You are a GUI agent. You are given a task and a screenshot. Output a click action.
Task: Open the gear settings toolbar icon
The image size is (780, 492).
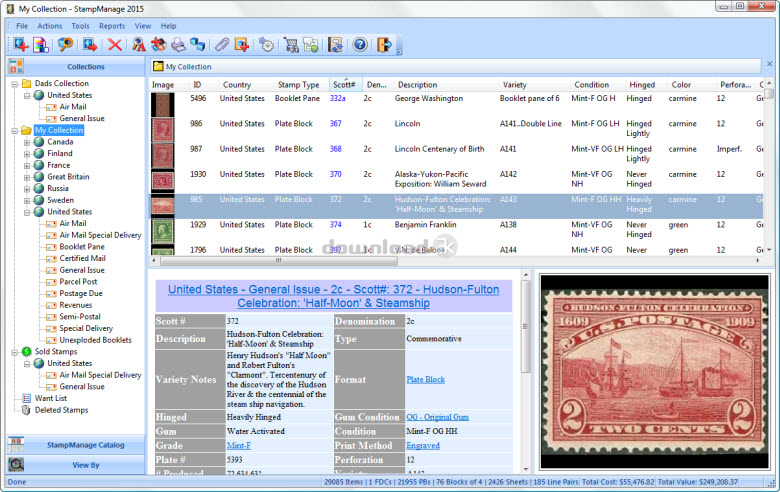pyautogui.click(x=267, y=45)
